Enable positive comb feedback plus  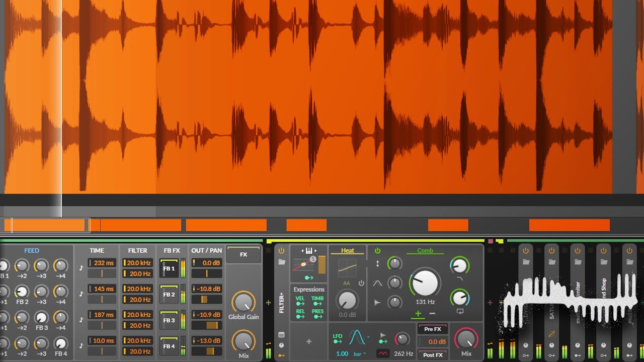[x=418, y=314]
